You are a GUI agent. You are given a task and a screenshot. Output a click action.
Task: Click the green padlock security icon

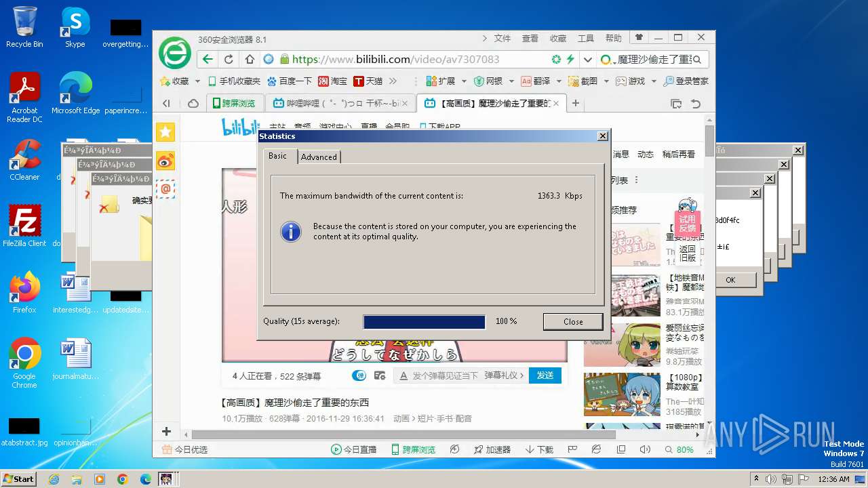[284, 59]
